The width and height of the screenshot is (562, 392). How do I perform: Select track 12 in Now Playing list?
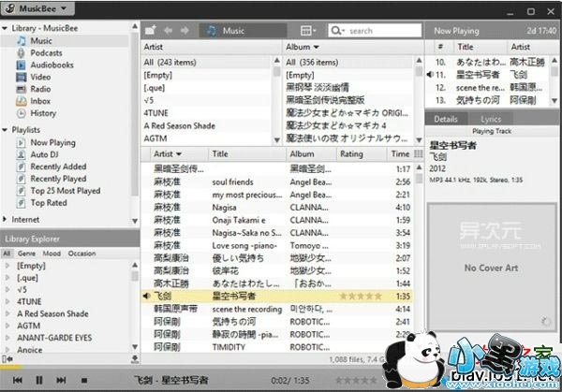(487, 88)
